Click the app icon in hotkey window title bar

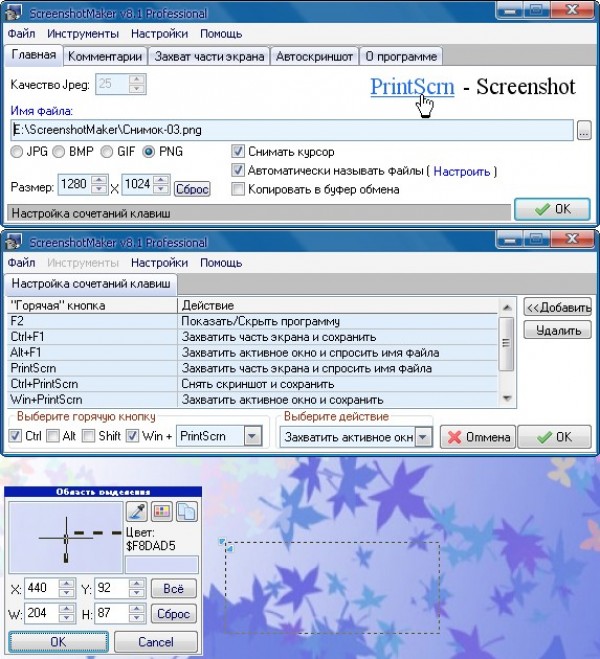pos(13,242)
